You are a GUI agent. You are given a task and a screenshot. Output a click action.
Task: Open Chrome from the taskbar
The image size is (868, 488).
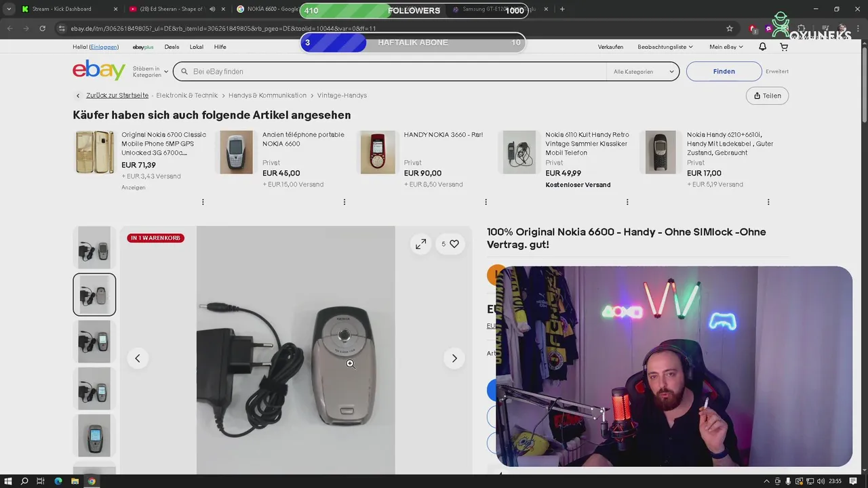point(92,481)
